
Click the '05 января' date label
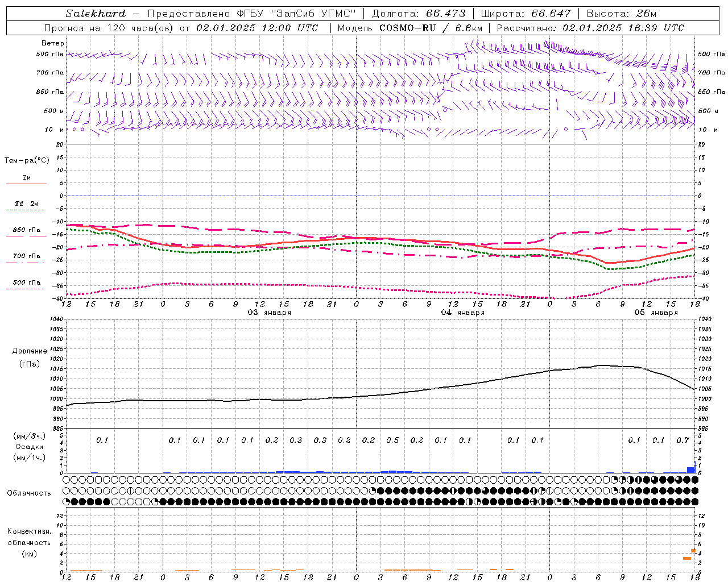(656, 313)
